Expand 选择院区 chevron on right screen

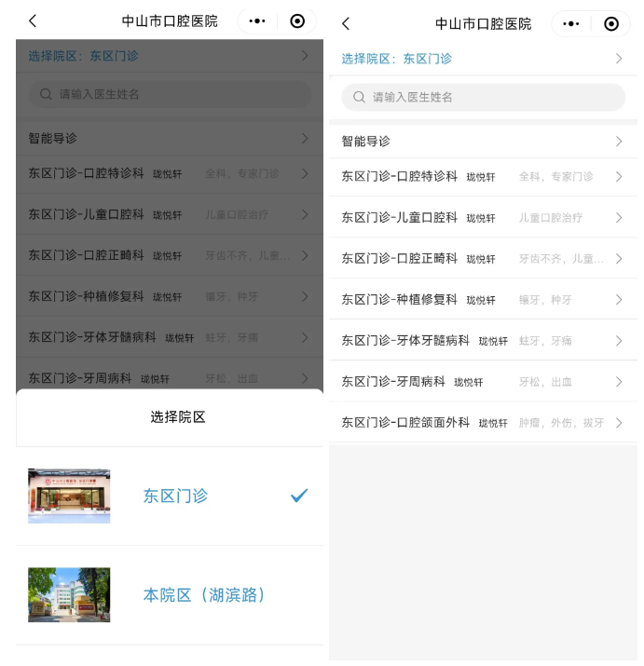coord(618,59)
